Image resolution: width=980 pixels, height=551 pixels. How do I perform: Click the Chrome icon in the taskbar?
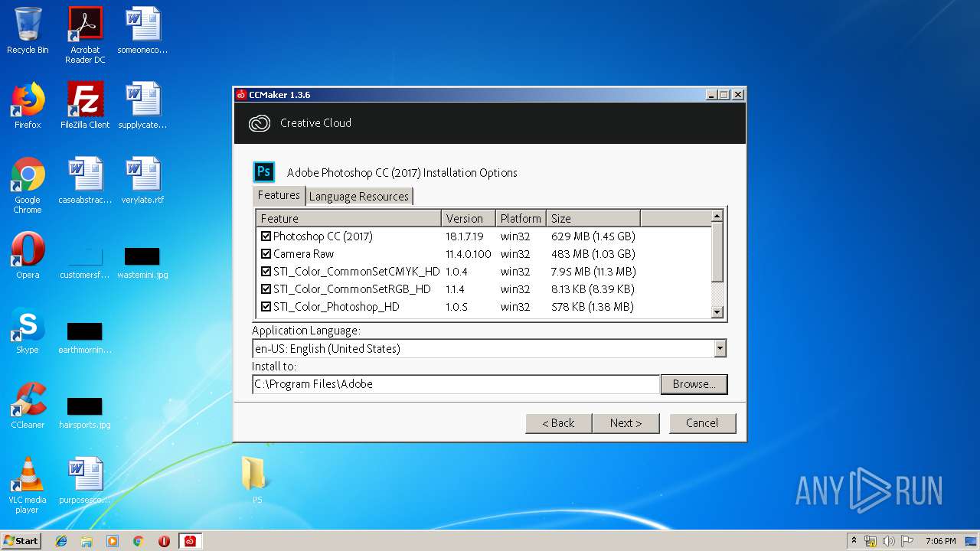(138, 541)
